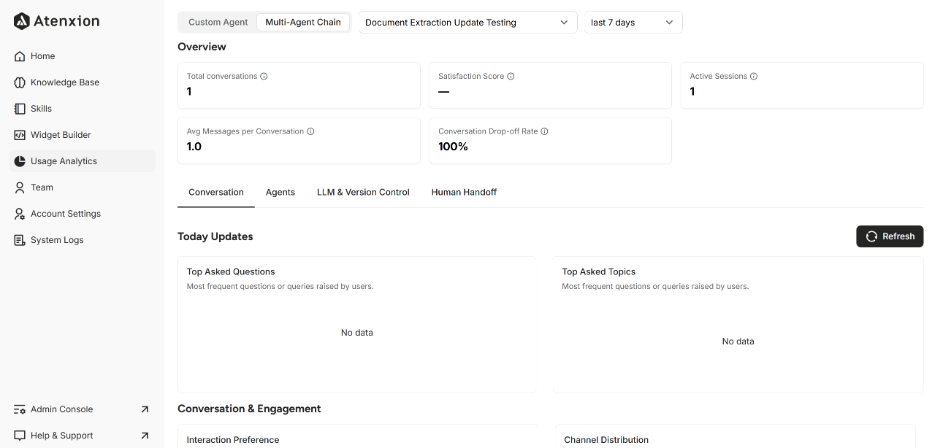The image size is (936, 448).
Task: Open the Admin Console link
Action: point(82,409)
